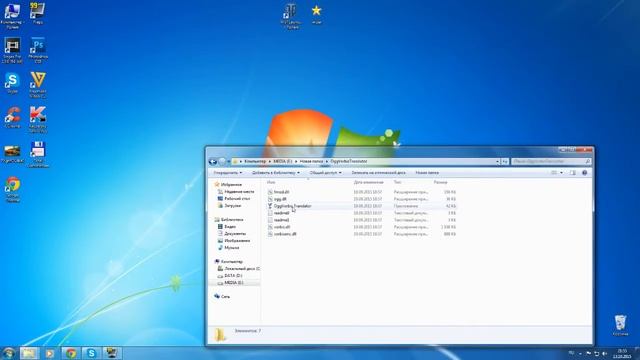Image resolution: width=640 pixels, height=360 pixels.
Task: Open Загрузки in the navigation pane
Action: [229, 205]
